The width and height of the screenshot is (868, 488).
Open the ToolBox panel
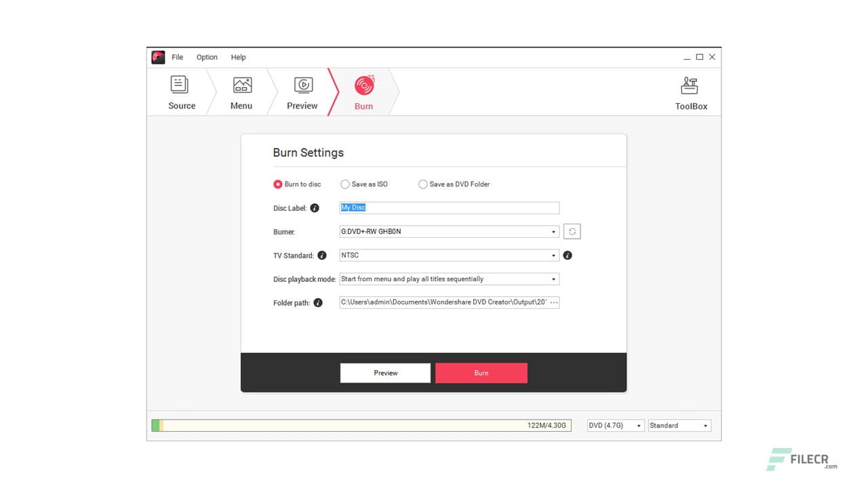[690, 91]
